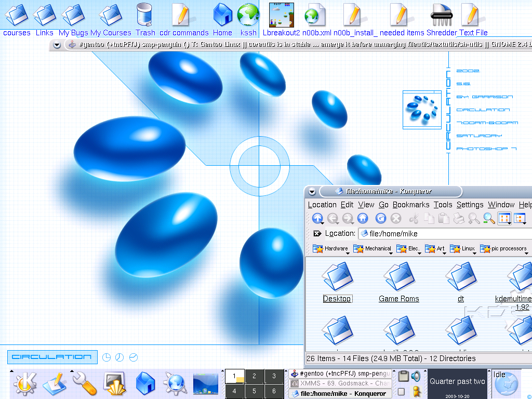Switch to the #gentoo taskbar entry
The height and width of the screenshot is (399, 532).
point(340,374)
